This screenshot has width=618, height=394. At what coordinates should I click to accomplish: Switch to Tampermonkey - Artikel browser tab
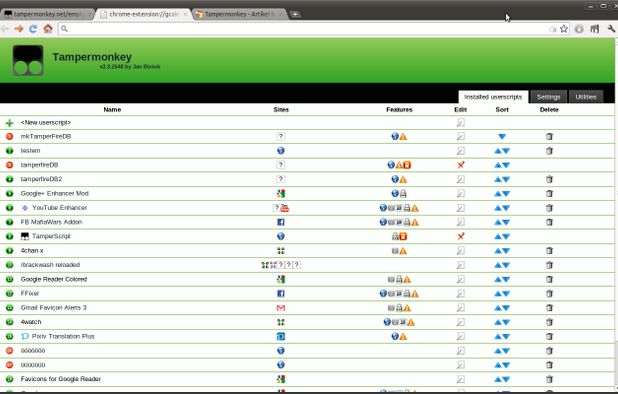[x=240, y=14]
